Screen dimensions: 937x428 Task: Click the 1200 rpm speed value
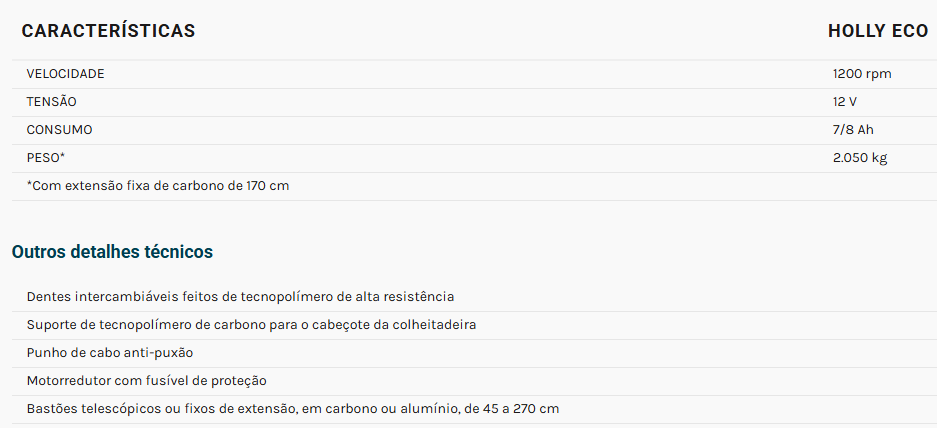click(x=862, y=74)
